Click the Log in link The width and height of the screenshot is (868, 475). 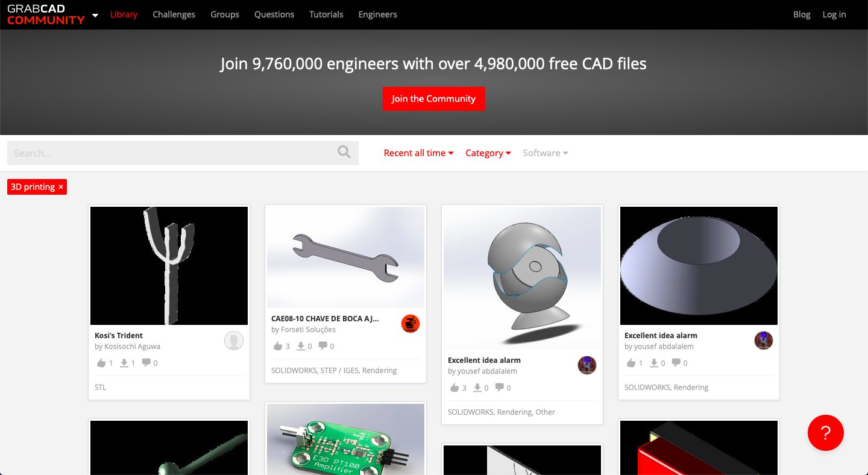834,14
